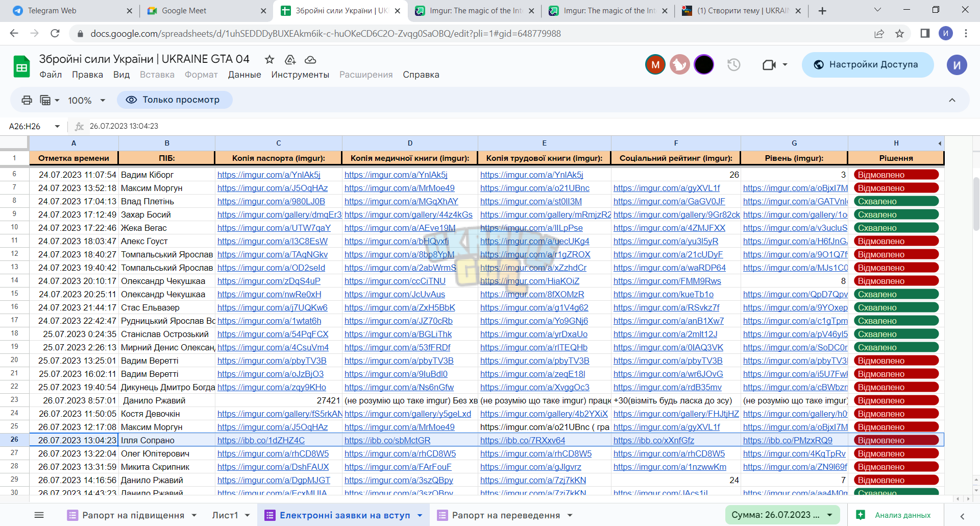Viewport: 980px width, 526px height.
Task: Open the browser tab search chevron
Action: (877, 10)
